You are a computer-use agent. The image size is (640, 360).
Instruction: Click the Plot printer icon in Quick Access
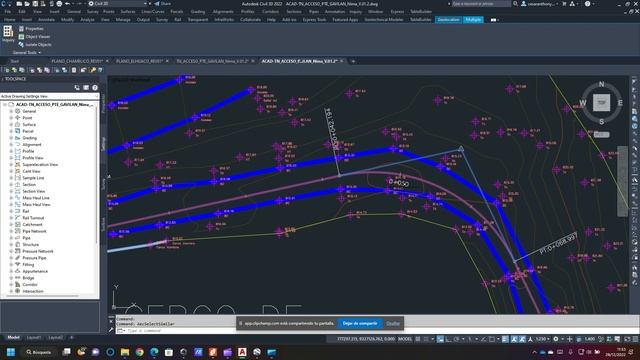click(59, 4)
